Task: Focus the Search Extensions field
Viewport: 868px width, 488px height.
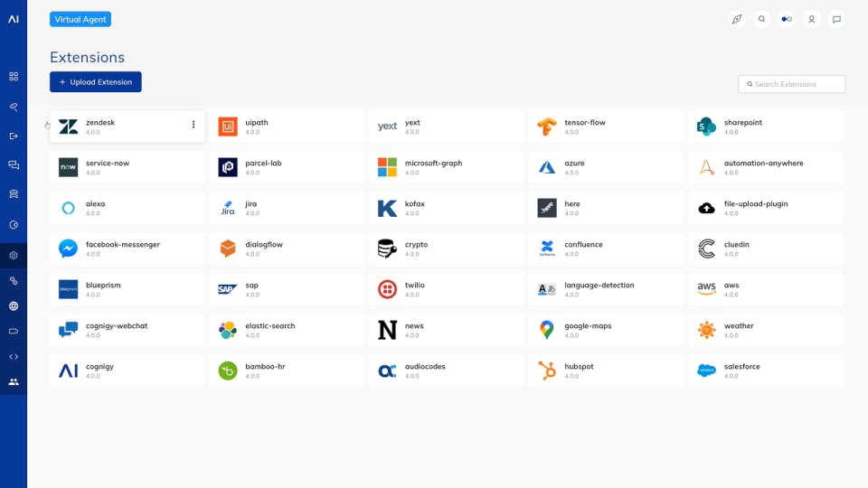Action: coord(791,84)
